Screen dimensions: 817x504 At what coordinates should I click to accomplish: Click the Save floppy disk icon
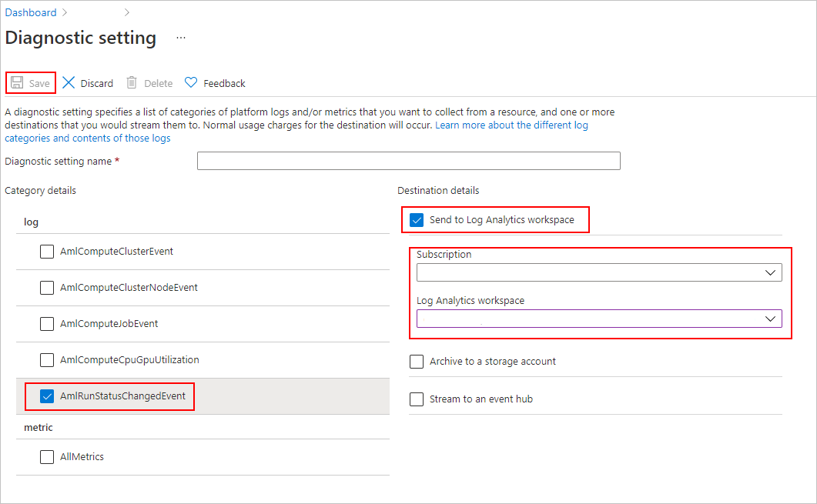[x=17, y=83]
